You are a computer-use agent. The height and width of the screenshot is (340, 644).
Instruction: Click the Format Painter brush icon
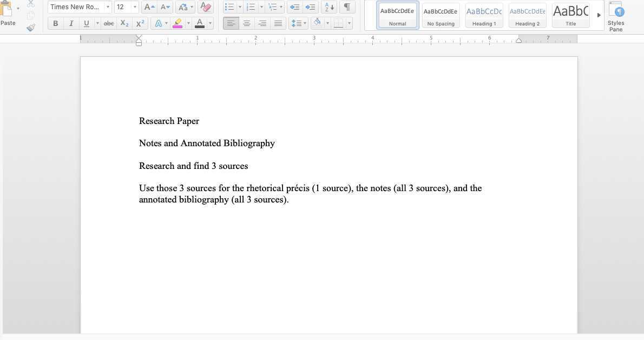[31, 27]
